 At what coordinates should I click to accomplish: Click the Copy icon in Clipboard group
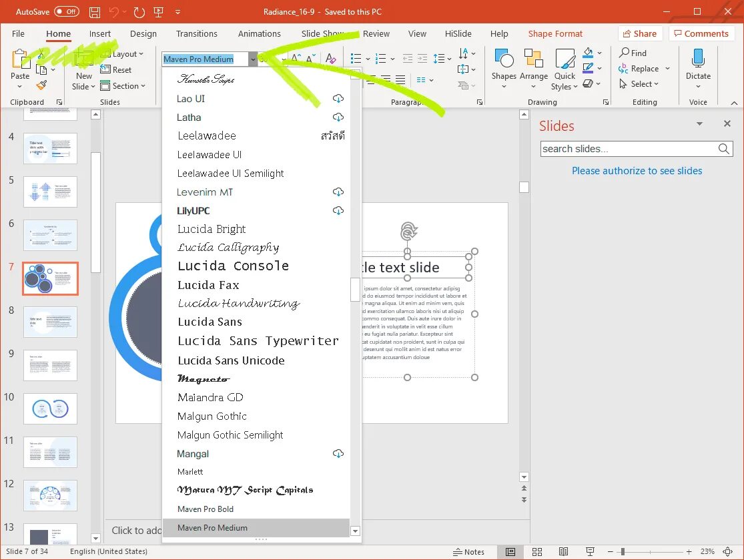42,70
